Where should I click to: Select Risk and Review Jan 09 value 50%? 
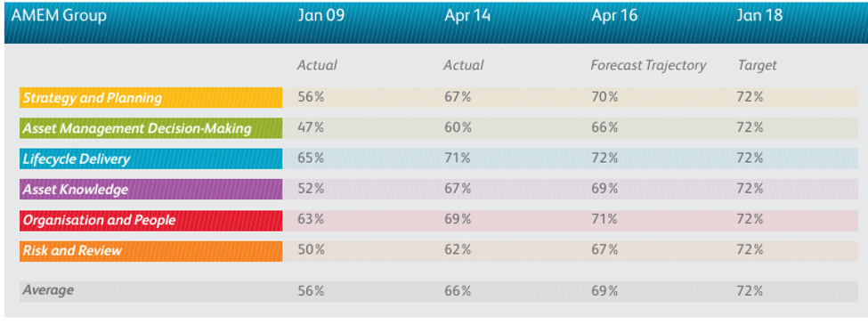[311, 249]
